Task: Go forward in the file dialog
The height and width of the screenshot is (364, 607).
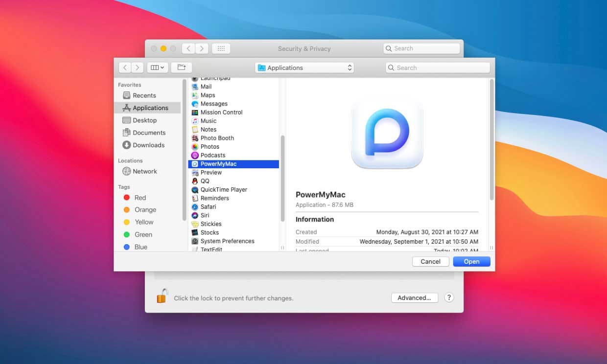Action: click(x=138, y=68)
